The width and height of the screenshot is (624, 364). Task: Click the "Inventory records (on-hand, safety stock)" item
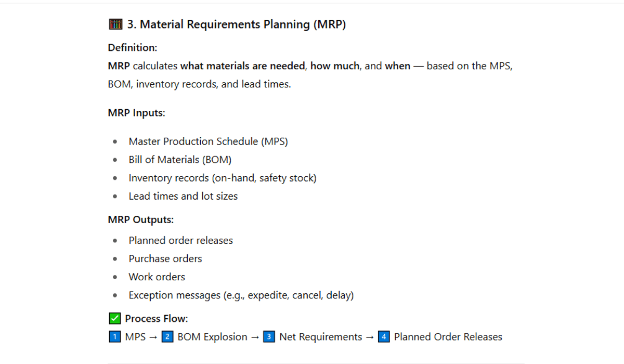[222, 178]
